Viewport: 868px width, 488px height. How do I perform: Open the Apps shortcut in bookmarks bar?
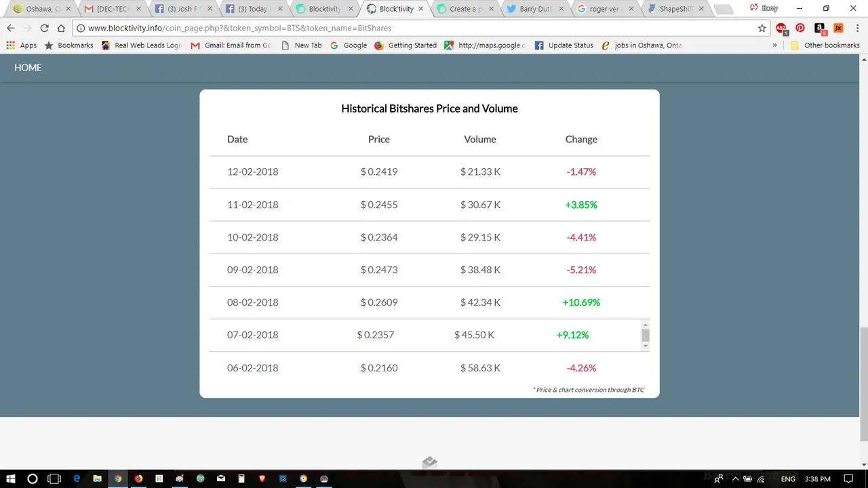coord(22,45)
